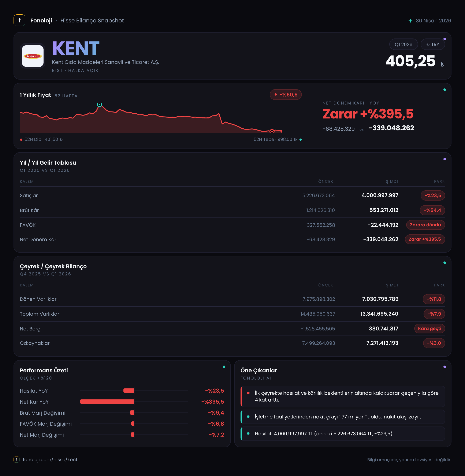This screenshot has height=476, width=465.
Task: Select the Q1 2026 period pill
Action: coord(403,44)
